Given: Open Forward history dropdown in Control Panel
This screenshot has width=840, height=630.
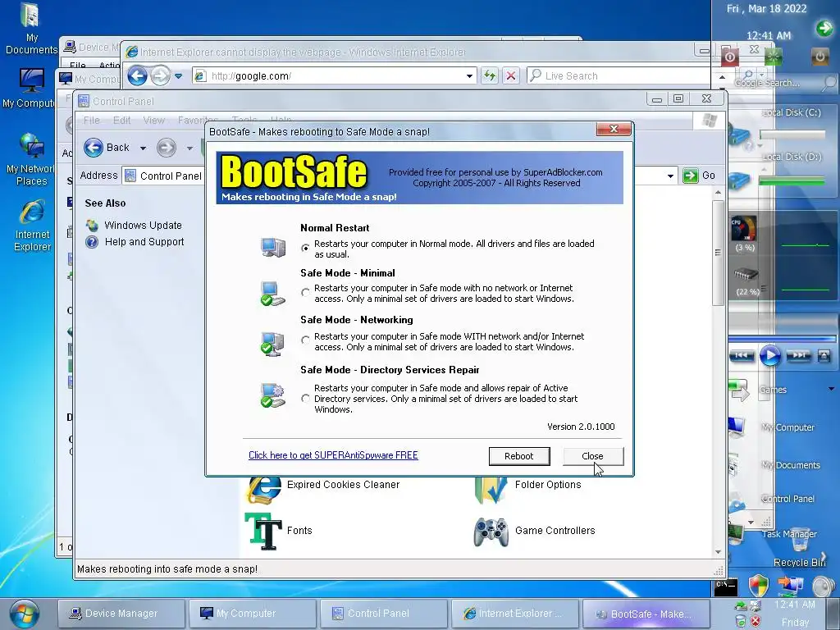Looking at the screenshot, I should point(189,148).
